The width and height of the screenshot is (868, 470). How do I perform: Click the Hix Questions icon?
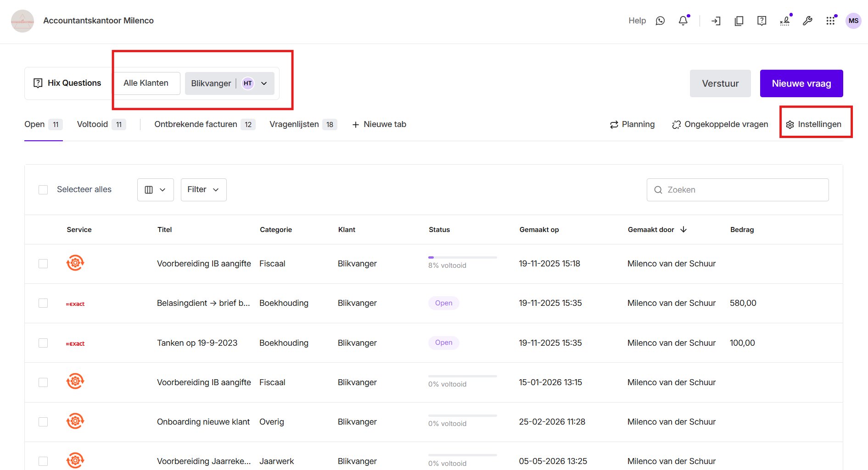coord(38,83)
